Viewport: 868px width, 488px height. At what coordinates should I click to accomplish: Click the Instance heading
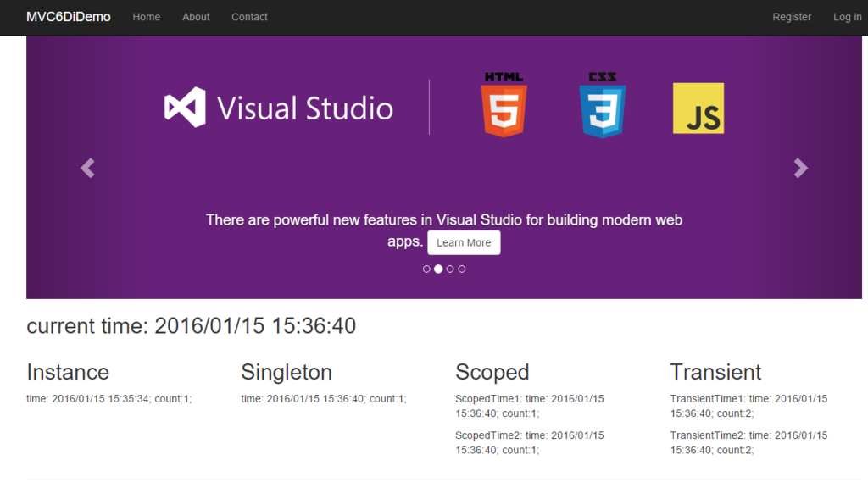click(x=68, y=373)
